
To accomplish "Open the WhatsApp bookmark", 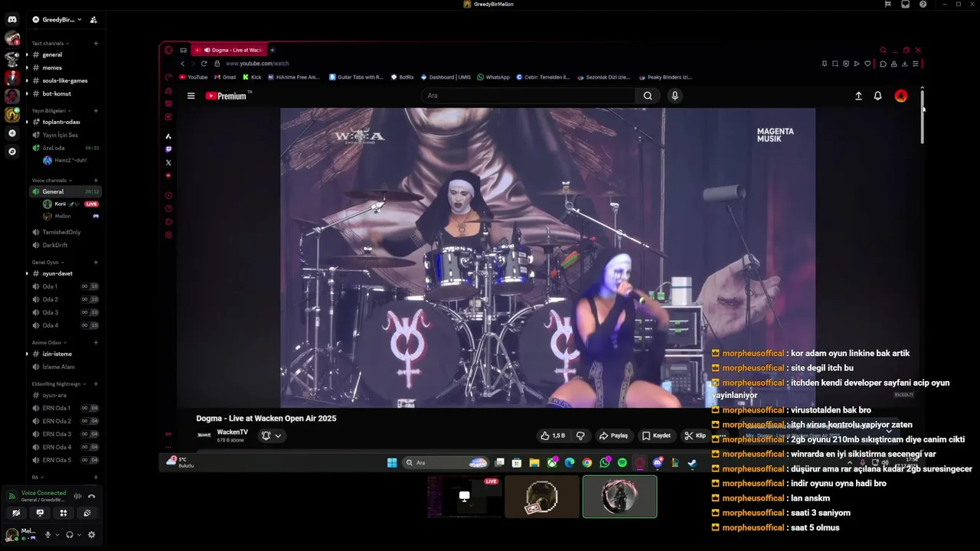I will [x=493, y=77].
